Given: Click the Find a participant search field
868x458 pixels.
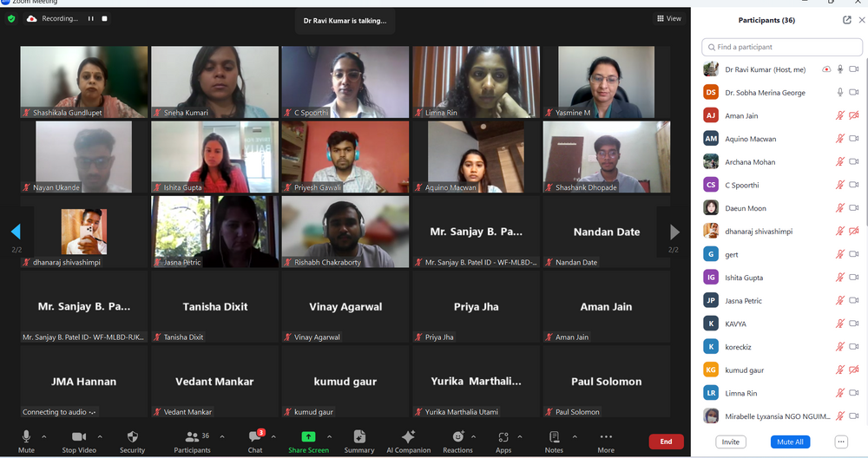Looking at the screenshot, I should (782, 47).
